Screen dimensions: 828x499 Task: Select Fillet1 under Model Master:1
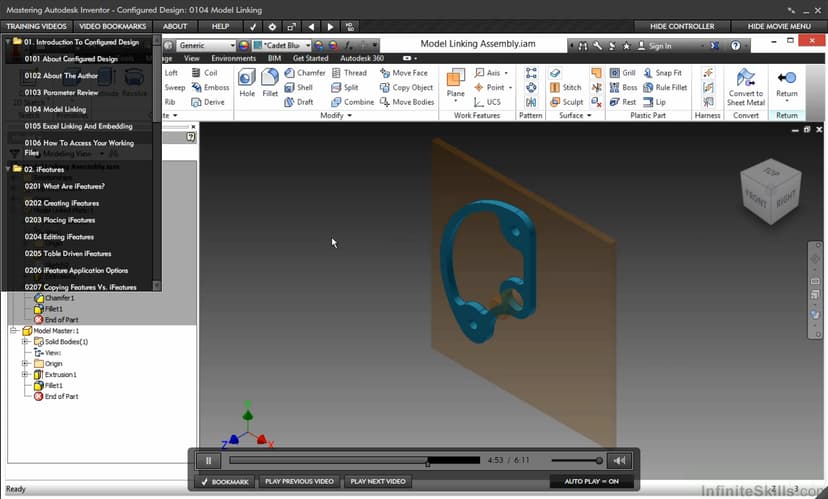click(53, 386)
